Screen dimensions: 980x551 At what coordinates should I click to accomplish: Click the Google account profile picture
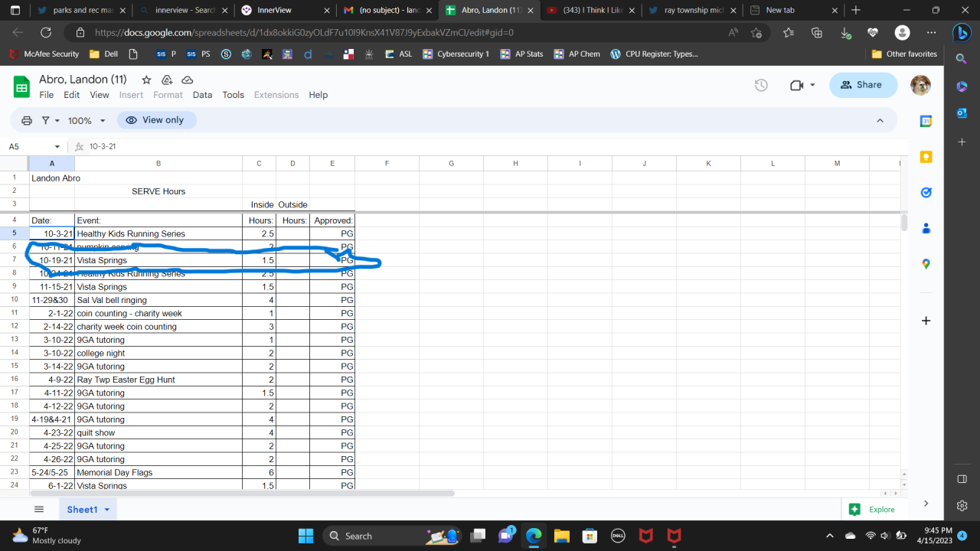coord(920,85)
